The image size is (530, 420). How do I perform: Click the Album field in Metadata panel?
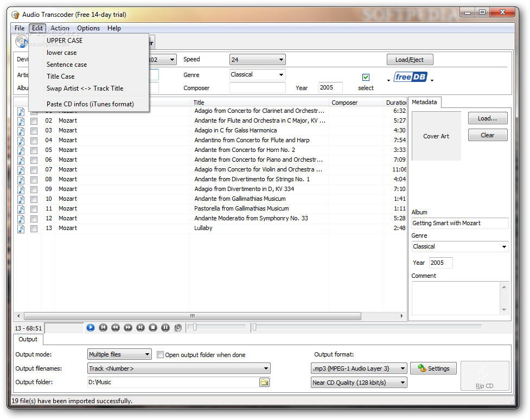tap(459, 223)
